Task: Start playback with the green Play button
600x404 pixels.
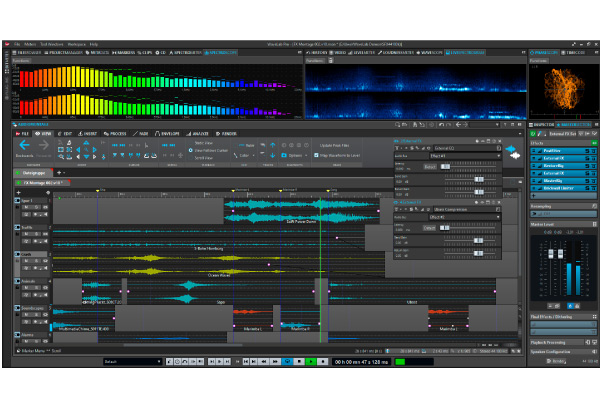Action: pyautogui.click(x=311, y=362)
